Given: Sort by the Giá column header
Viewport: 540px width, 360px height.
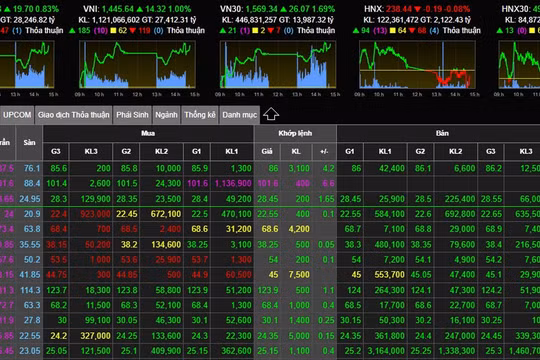Looking at the screenshot, I should pos(267,151).
